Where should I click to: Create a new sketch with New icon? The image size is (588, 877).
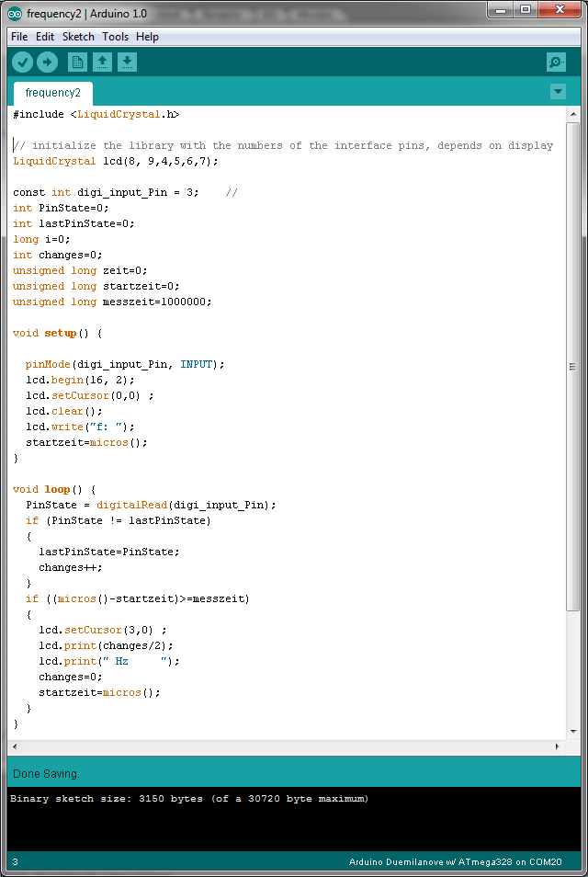[x=78, y=63]
